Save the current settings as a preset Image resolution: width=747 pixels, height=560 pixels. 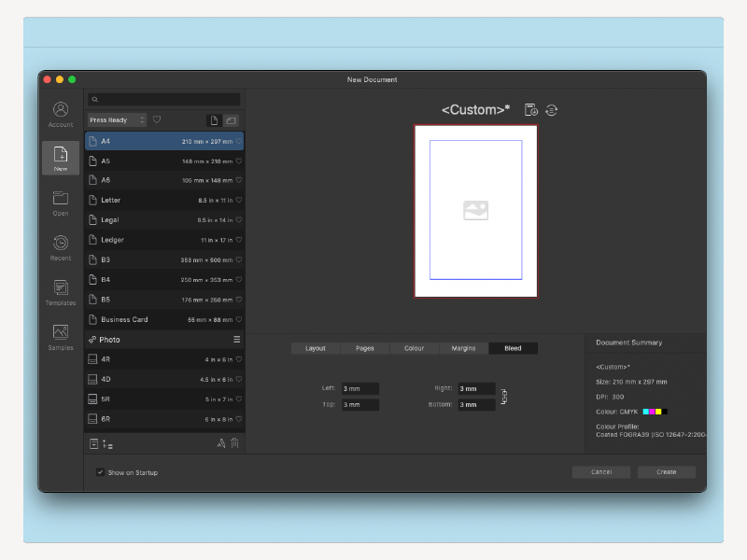coord(531,109)
